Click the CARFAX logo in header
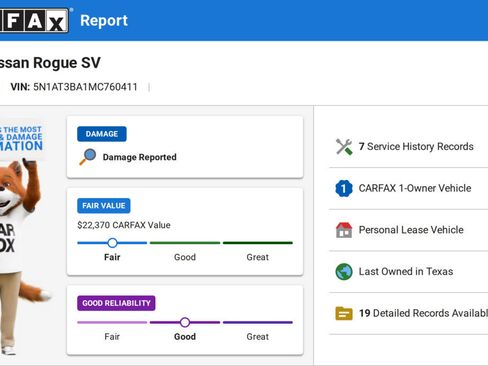 pyautogui.click(x=34, y=20)
